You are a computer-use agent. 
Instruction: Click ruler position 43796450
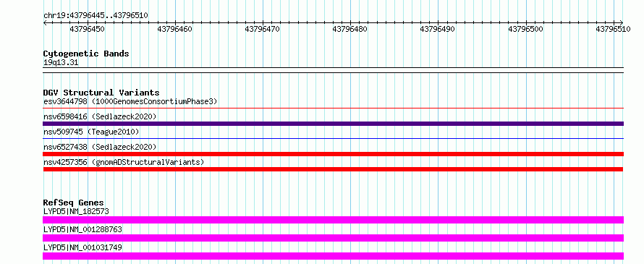pyautogui.click(x=87, y=29)
